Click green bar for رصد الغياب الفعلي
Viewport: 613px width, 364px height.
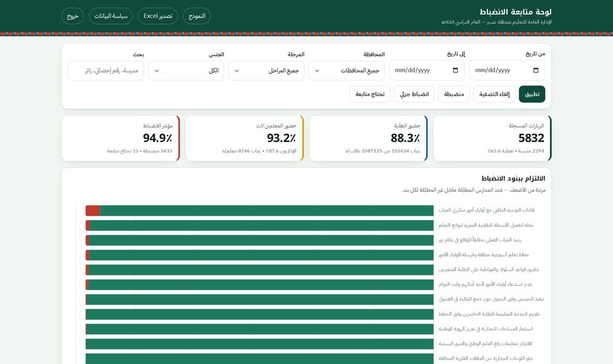click(x=261, y=240)
